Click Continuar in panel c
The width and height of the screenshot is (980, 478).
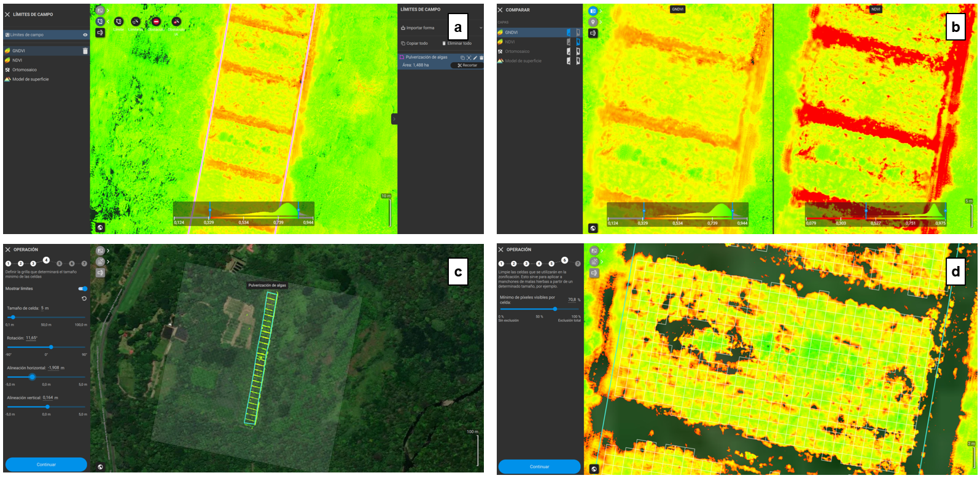[x=46, y=464]
